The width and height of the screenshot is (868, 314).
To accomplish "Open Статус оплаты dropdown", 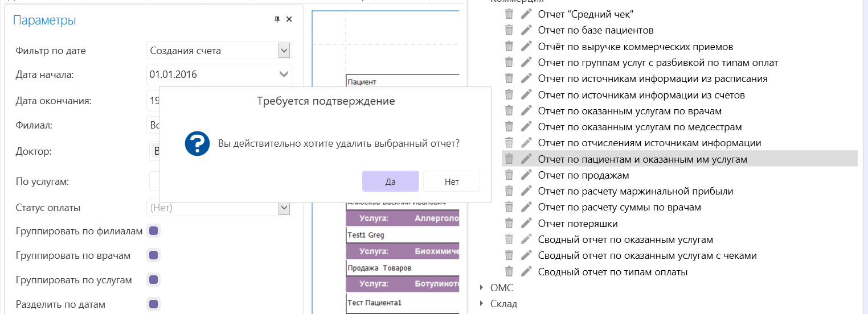I will (284, 208).
